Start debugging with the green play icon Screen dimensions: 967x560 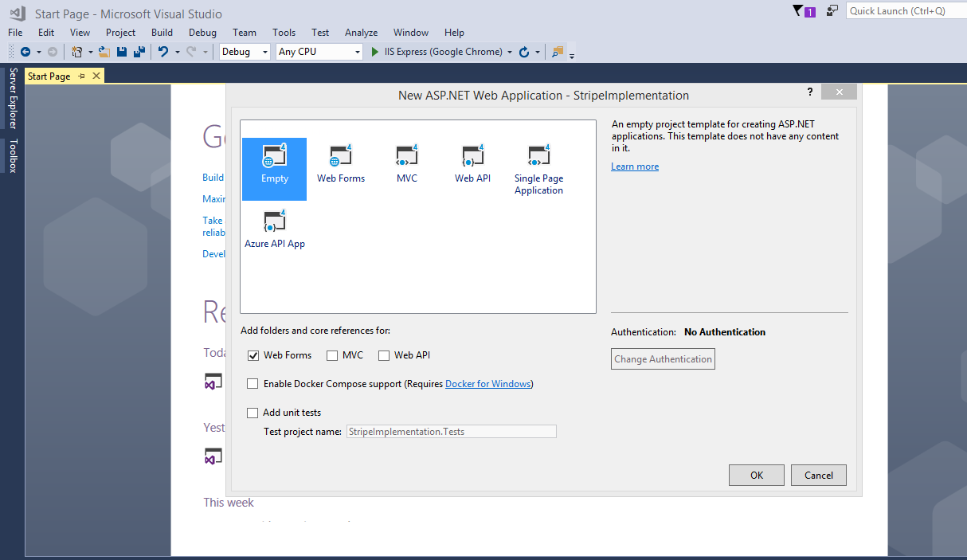tap(375, 52)
